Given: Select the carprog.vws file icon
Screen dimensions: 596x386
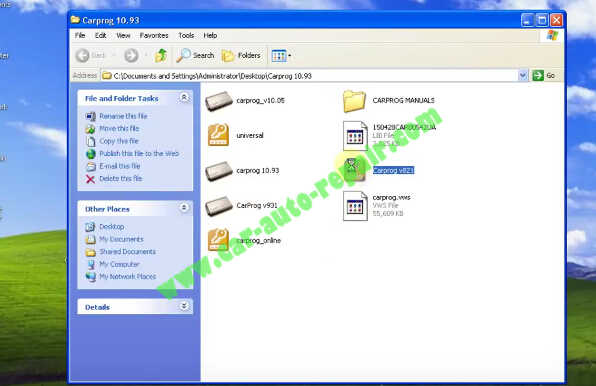Looking at the screenshot, I should (355, 206).
